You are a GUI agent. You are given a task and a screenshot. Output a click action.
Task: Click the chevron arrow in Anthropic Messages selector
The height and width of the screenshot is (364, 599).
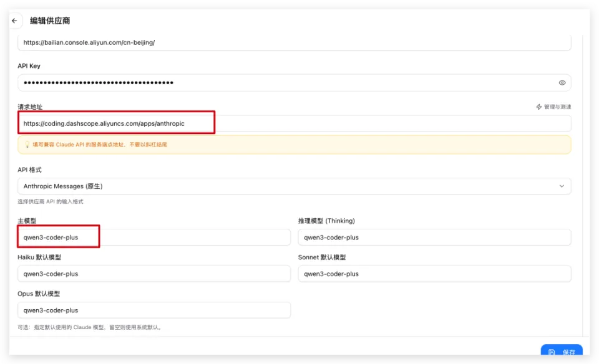pos(562,186)
